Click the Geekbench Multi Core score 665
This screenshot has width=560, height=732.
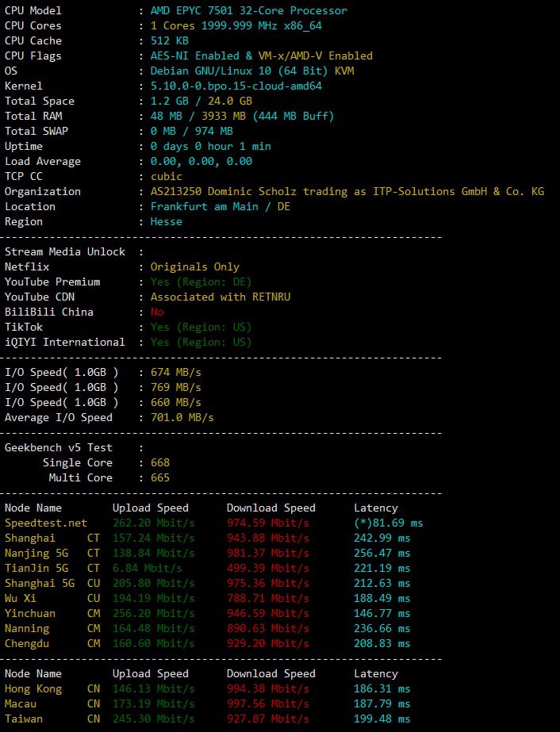pyautogui.click(x=159, y=478)
